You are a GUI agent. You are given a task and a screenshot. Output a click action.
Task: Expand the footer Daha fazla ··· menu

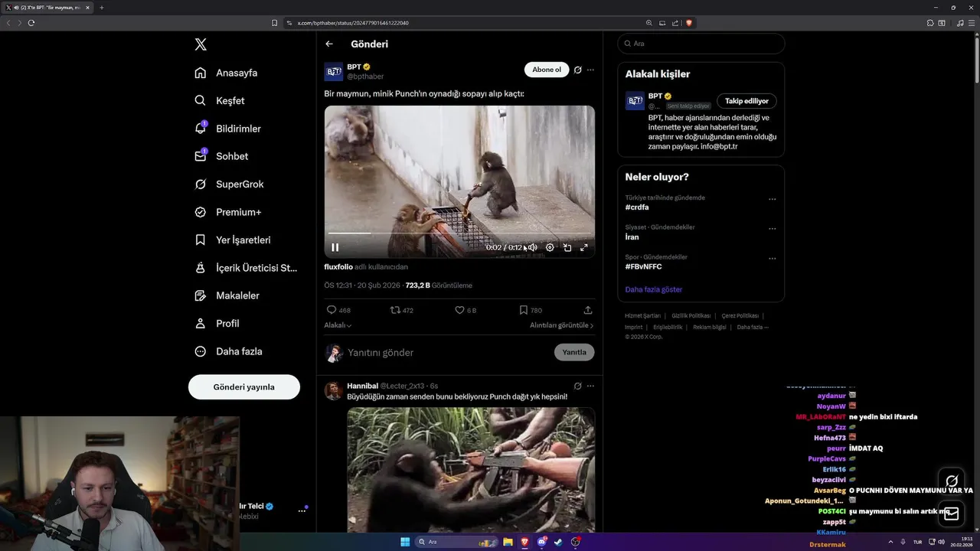(x=753, y=328)
